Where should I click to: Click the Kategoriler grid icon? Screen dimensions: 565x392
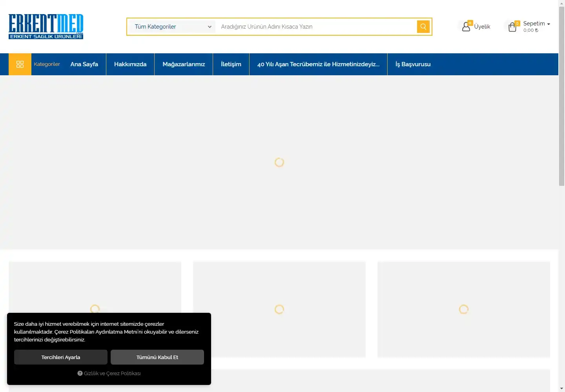coord(20,64)
